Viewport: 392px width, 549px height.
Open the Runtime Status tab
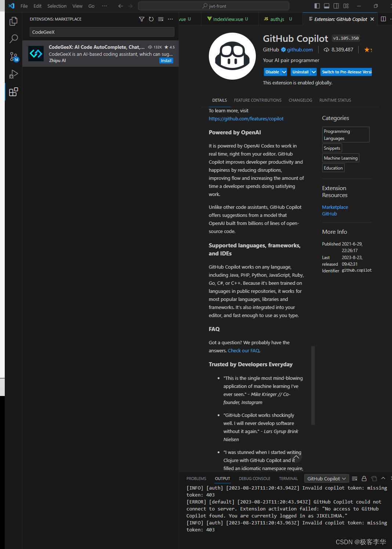335,100
